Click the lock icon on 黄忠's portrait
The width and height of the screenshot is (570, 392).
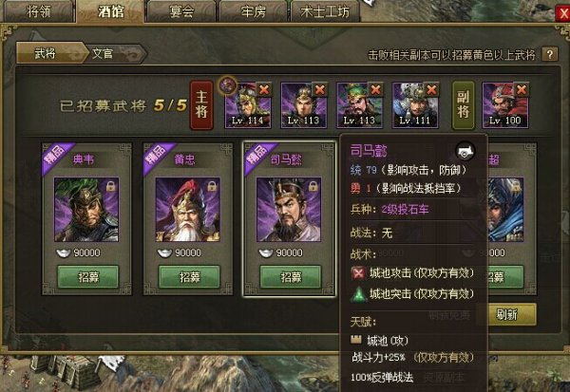pyautogui.click(x=212, y=186)
